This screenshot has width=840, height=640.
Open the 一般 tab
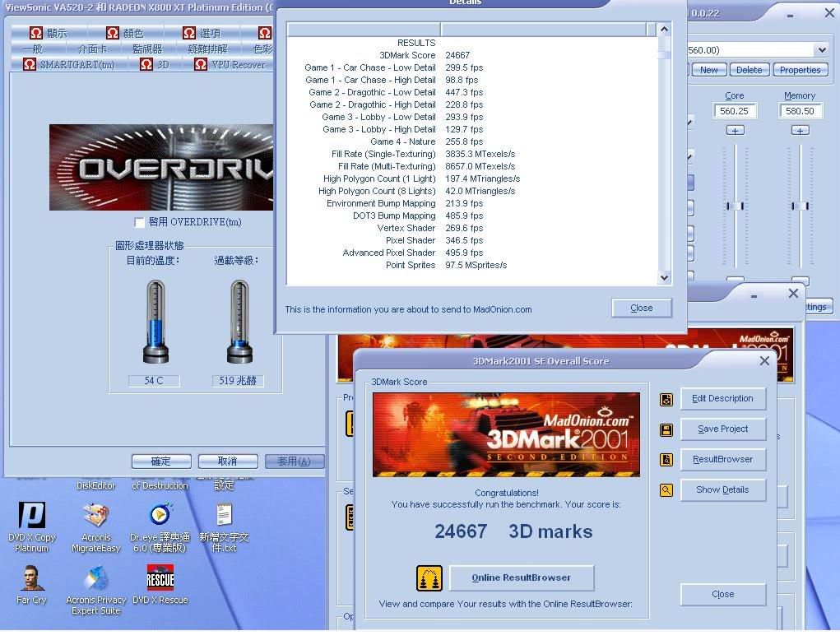pyautogui.click(x=33, y=49)
